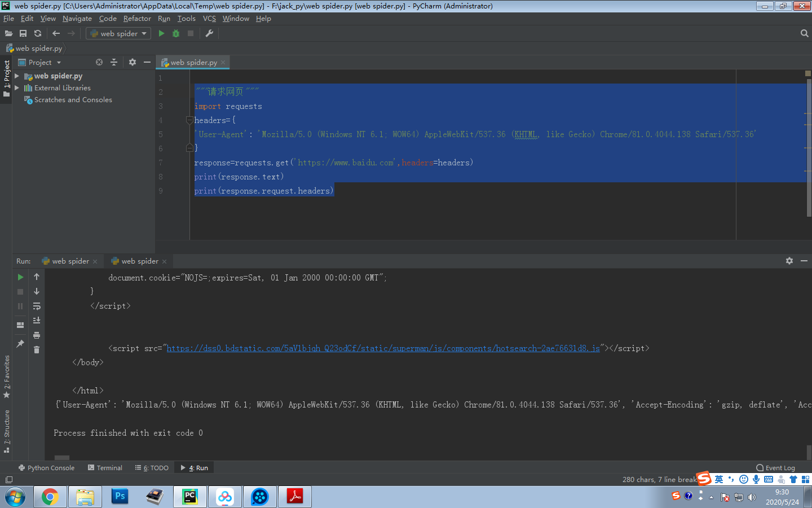Open the File menu

[8, 19]
